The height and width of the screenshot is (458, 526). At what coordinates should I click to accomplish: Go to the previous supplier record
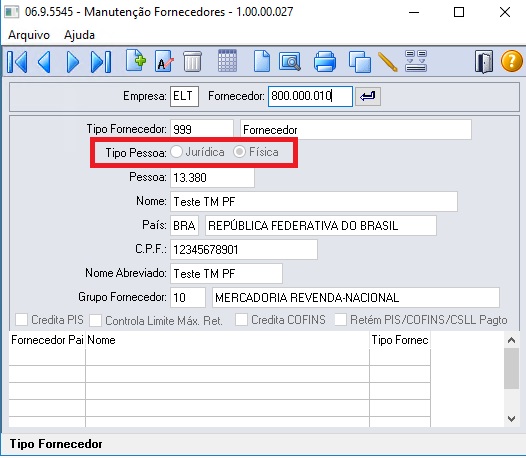[44, 62]
